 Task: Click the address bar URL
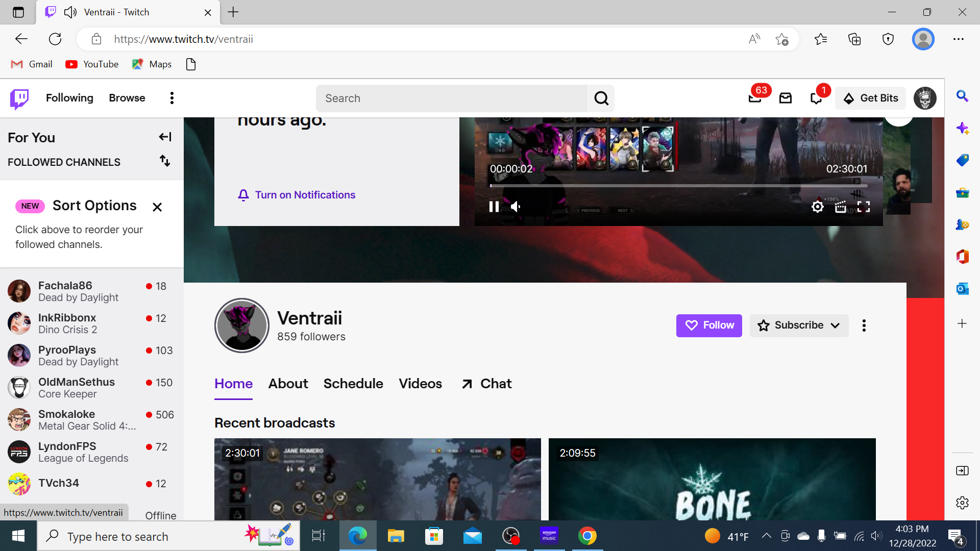(x=184, y=39)
